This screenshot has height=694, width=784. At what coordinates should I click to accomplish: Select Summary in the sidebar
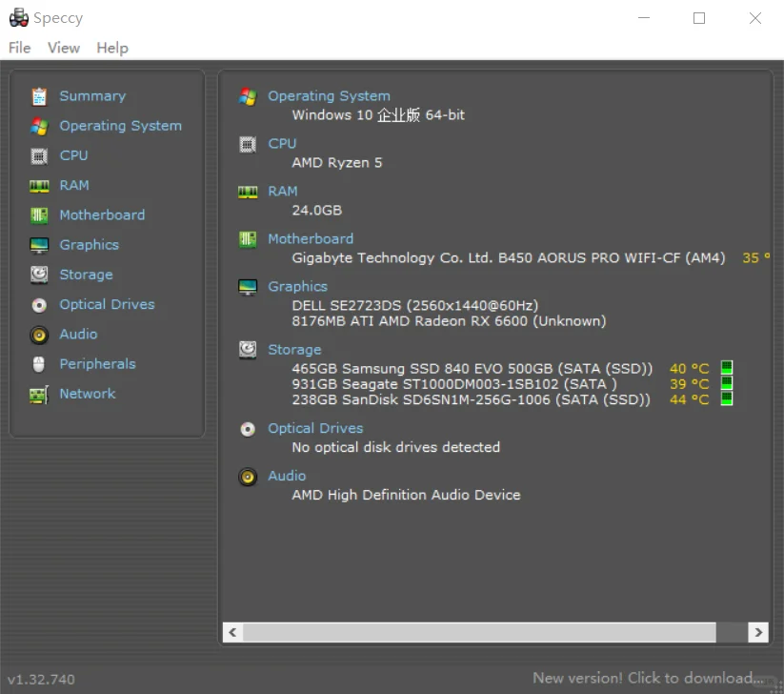point(92,96)
